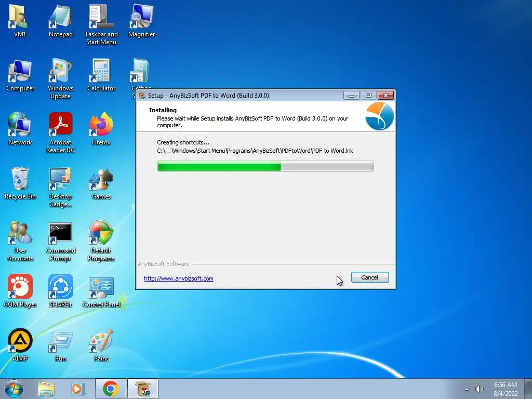Click the AnyBizSoft logo in setup header
This screenshot has height=399, width=532.
pyautogui.click(x=379, y=116)
